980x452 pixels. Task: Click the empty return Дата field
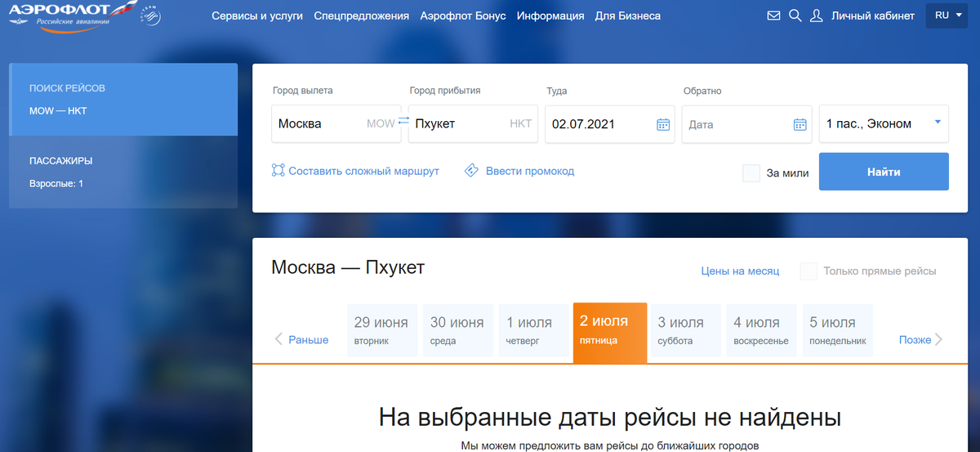(x=746, y=124)
